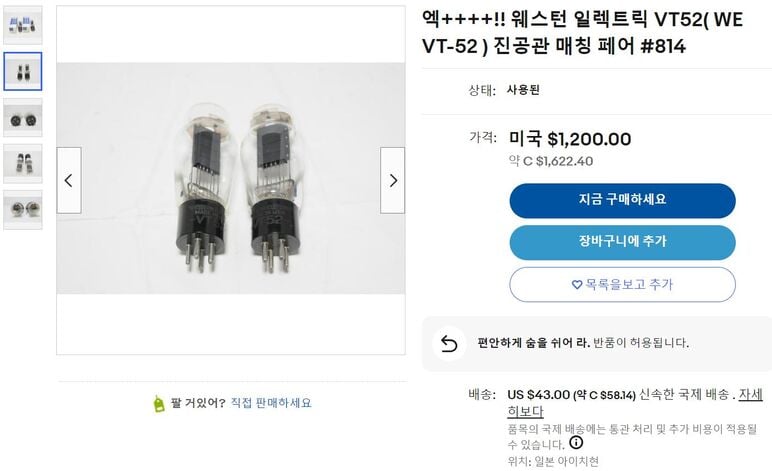Click the heart icon on watchlist button
This screenshot has height=471, width=772.
[577, 285]
